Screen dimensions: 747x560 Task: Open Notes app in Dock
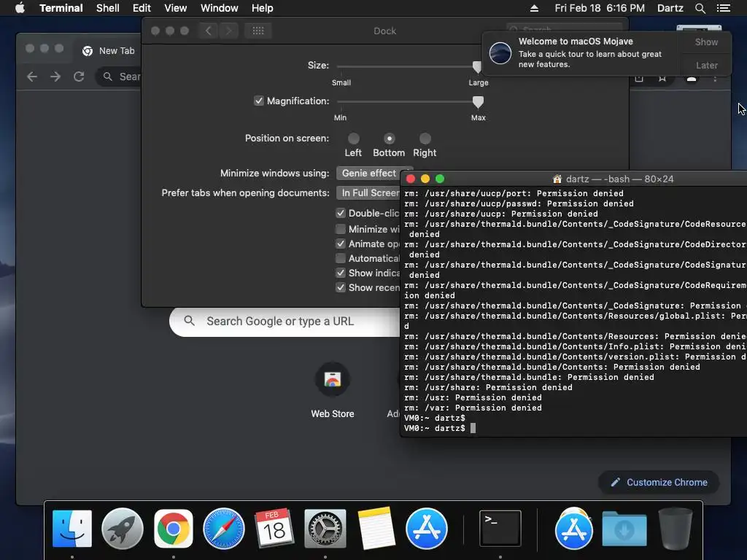click(x=376, y=529)
